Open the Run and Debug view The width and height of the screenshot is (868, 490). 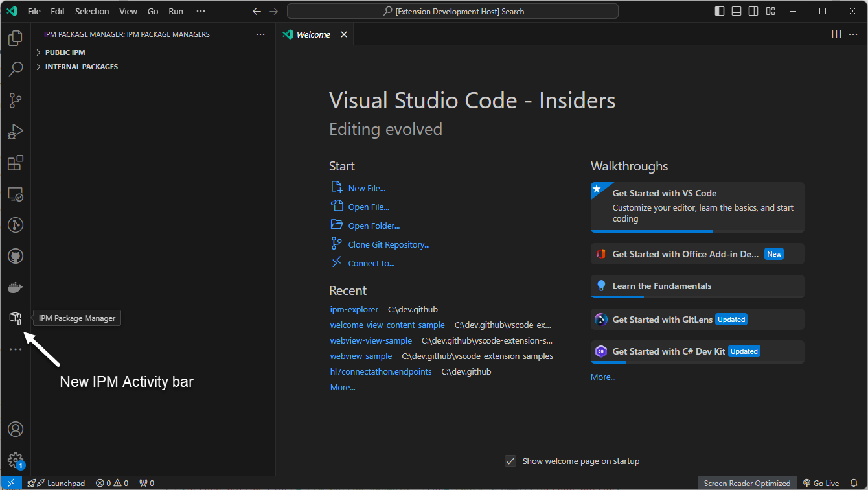click(15, 132)
